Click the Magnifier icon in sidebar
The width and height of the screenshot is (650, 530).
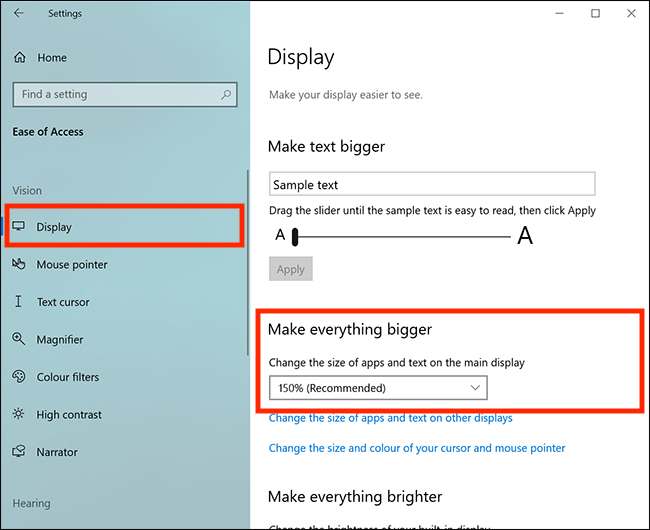coord(19,340)
